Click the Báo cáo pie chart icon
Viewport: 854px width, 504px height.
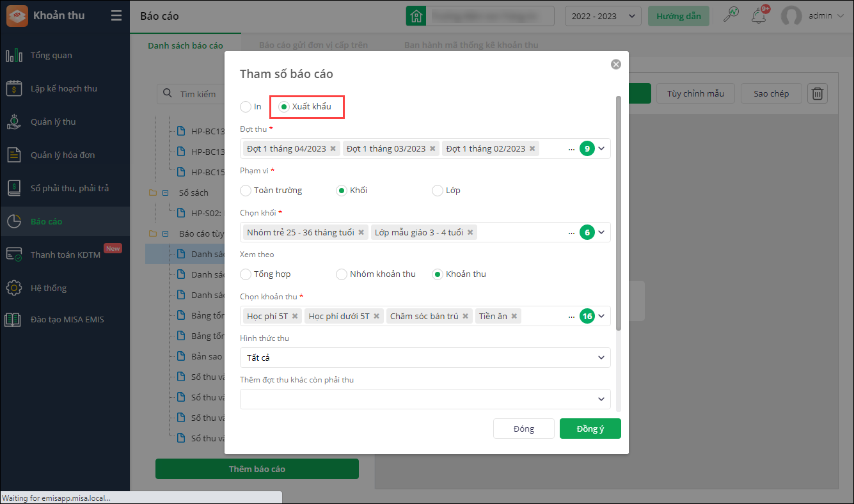[14, 221]
